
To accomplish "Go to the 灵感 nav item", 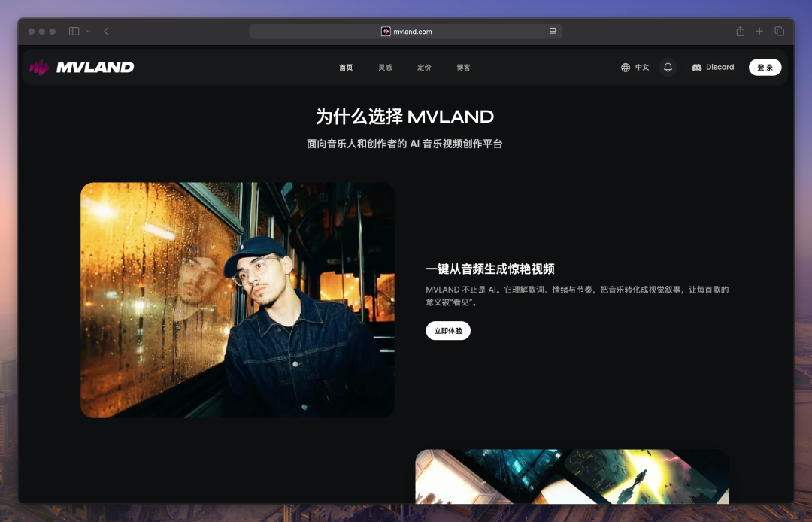I will pyautogui.click(x=385, y=68).
